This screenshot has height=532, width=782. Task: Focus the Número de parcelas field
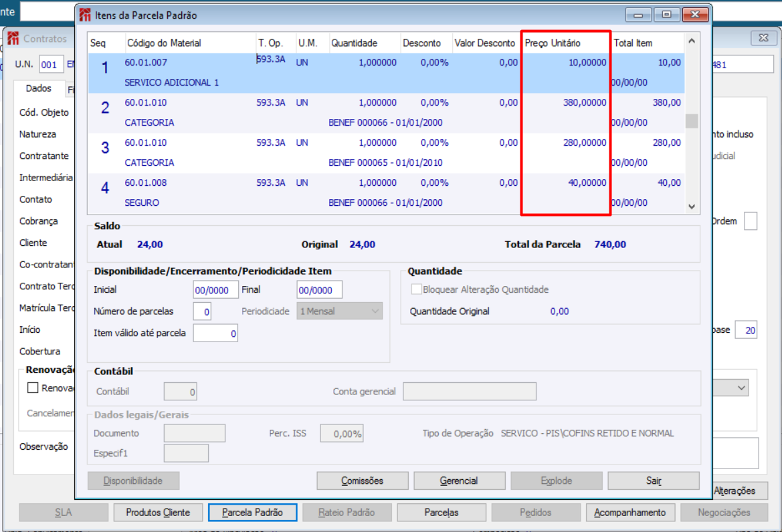[x=202, y=311]
